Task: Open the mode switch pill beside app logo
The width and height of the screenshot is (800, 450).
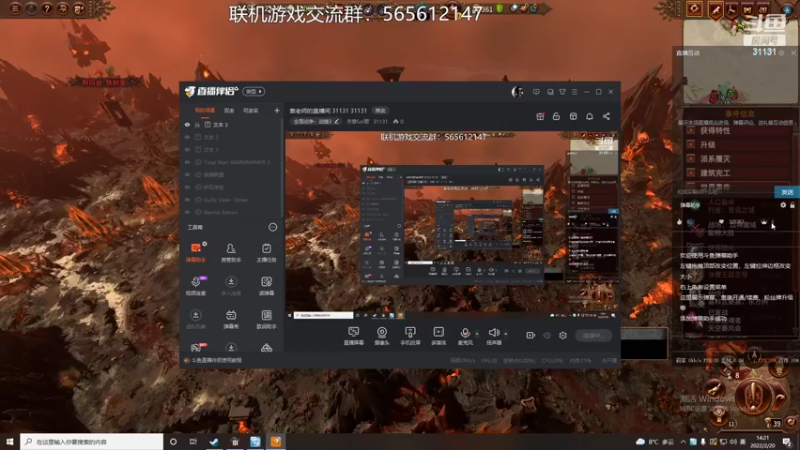Action: [254, 91]
